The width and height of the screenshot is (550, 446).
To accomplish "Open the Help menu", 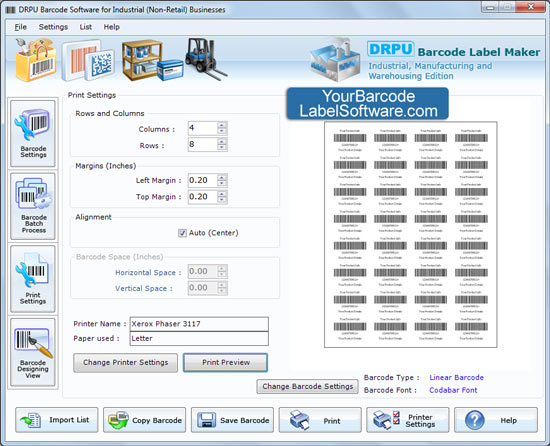I will (112, 27).
